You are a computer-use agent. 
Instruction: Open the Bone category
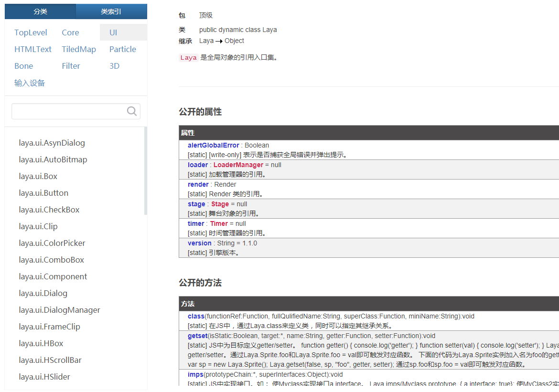point(23,66)
